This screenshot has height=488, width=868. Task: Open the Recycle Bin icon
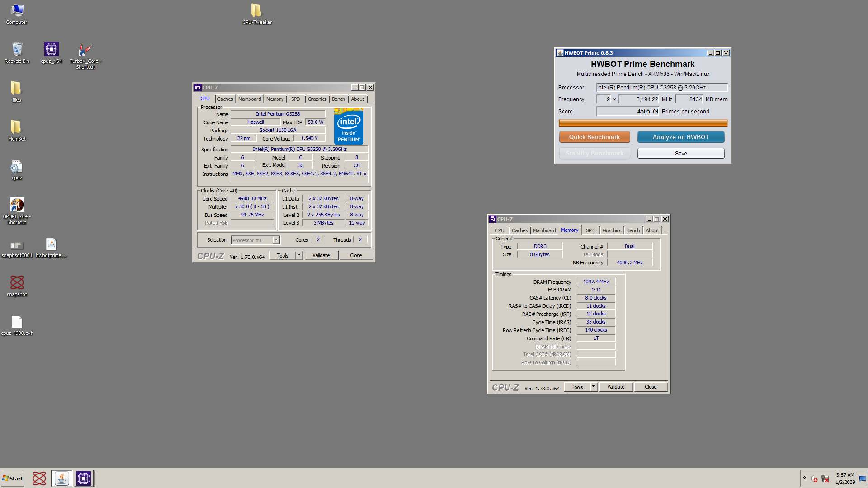pyautogui.click(x=17, y=53)
